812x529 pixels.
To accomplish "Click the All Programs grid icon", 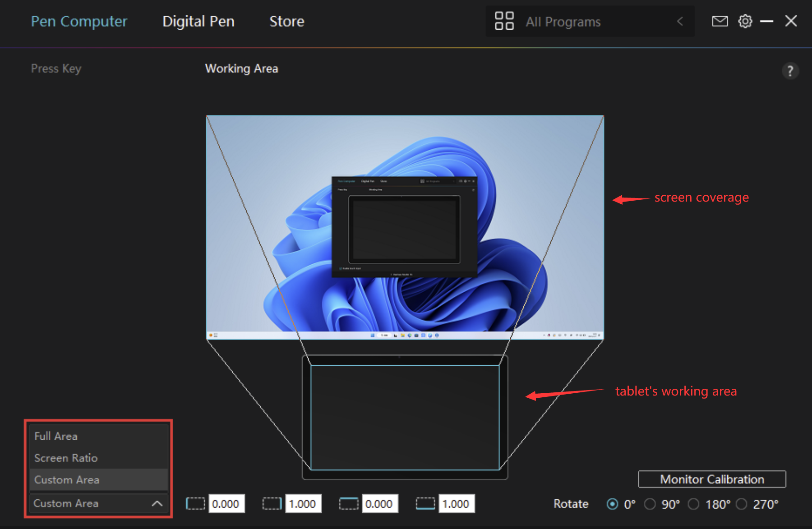I will (x=504, y=21).
